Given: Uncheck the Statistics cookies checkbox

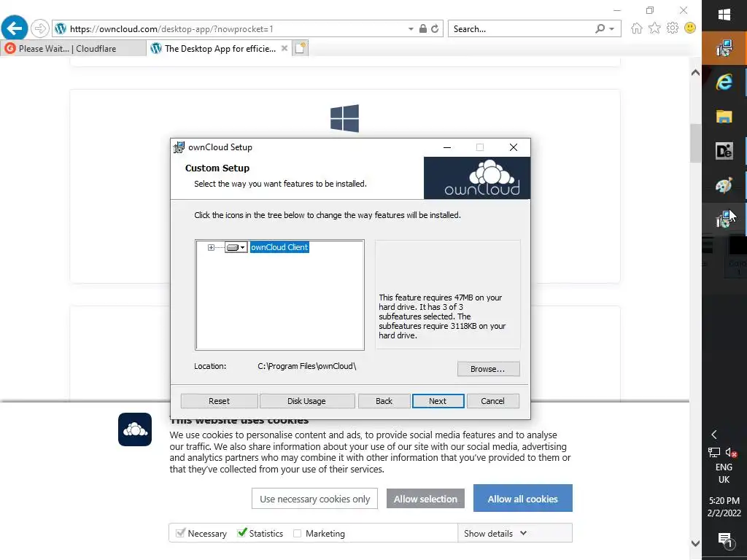Looking at the screenshot, I should [242, 533].
